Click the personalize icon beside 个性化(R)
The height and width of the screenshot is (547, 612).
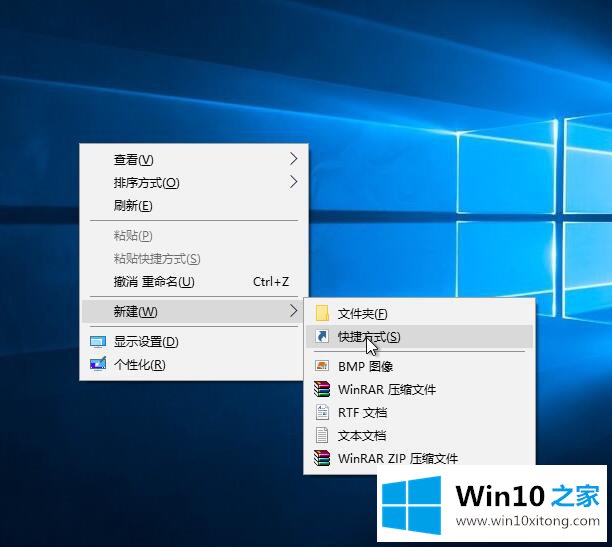(x=98, y=364)
